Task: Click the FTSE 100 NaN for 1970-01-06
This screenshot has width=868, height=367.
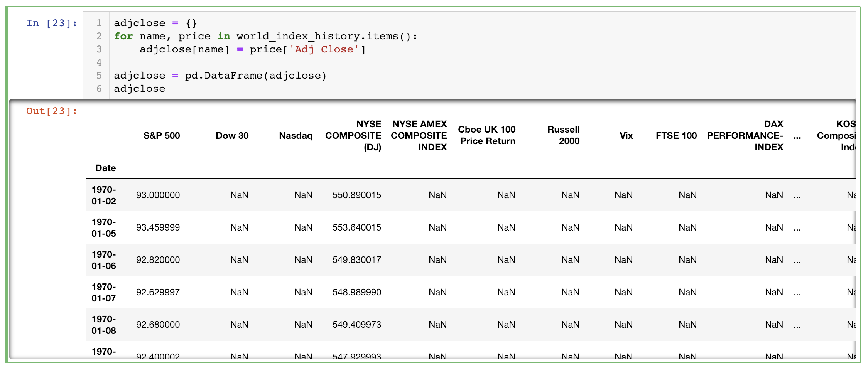Action: (688, 260)
